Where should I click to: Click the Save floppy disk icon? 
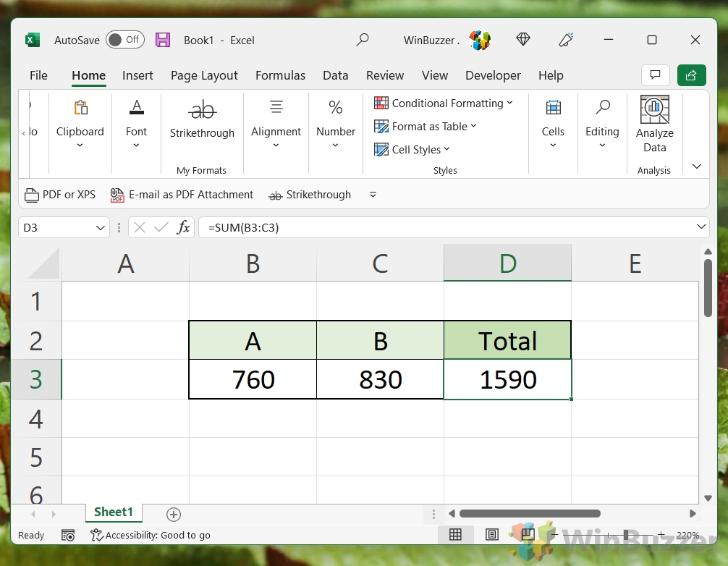163,40
